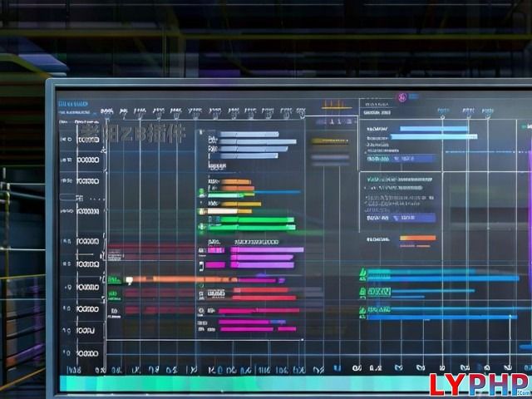Click green icon beside lowest blue bar
Viewport: 532px width, 399px height.
(362, 313)
